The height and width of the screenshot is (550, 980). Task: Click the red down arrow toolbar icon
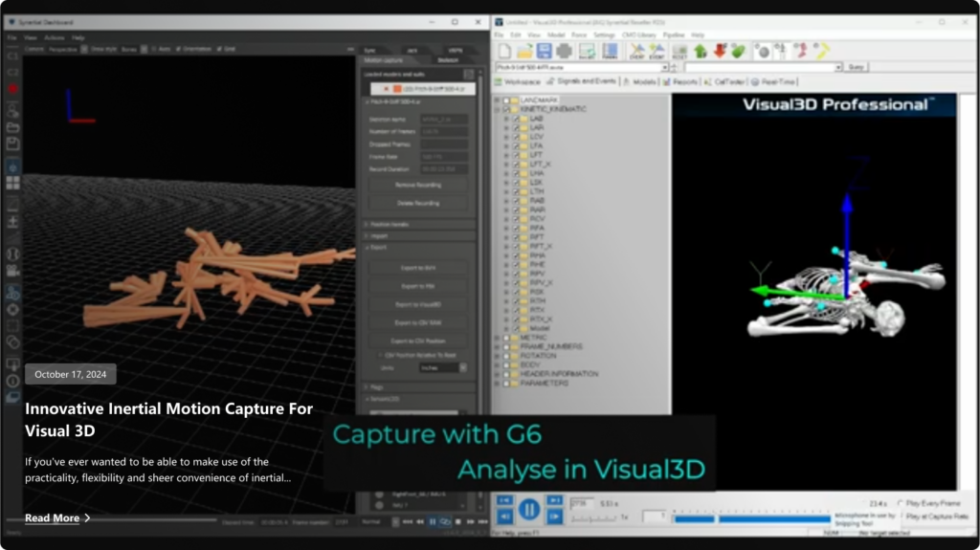[719, 51]
